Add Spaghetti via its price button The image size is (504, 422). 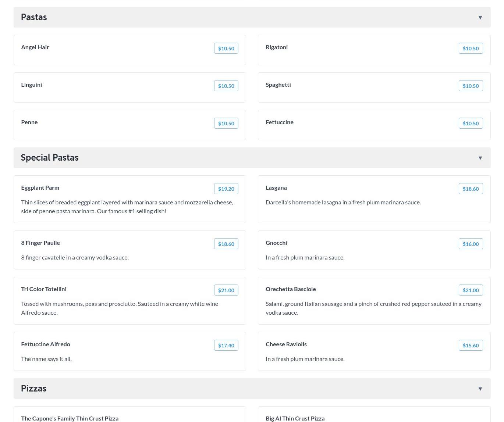coord(471,86)
